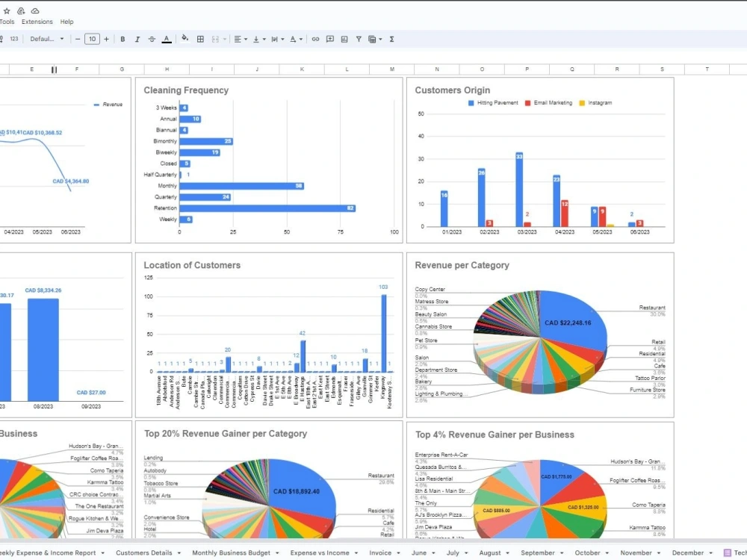
Task: Open text rotation options
Action: click(x=296, y=39)
